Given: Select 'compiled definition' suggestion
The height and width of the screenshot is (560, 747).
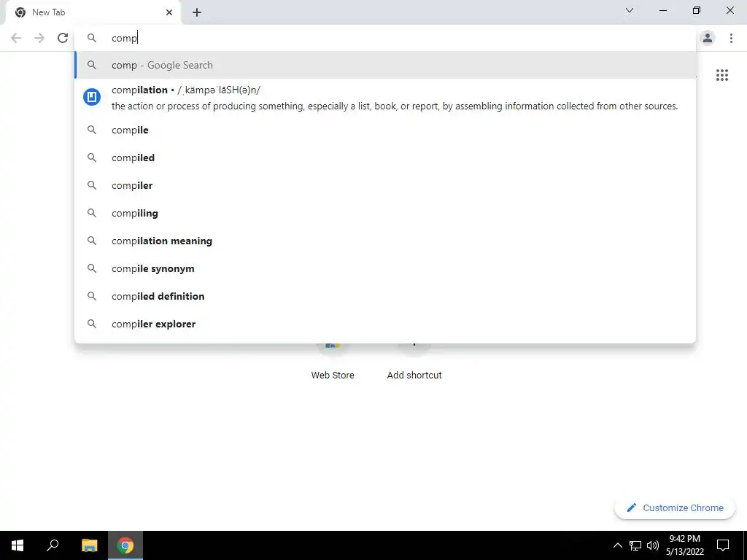Looking at the screenshot, I should click(385, 296).
